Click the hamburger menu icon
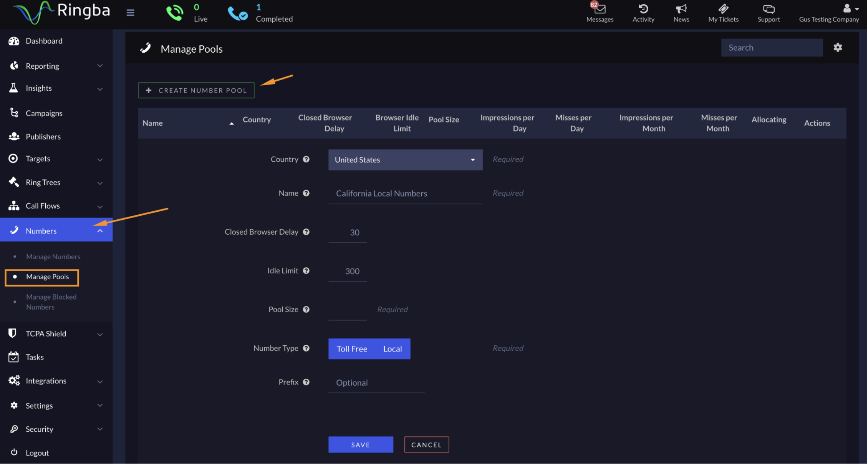The image size is (868, 464). pos(131,13)
